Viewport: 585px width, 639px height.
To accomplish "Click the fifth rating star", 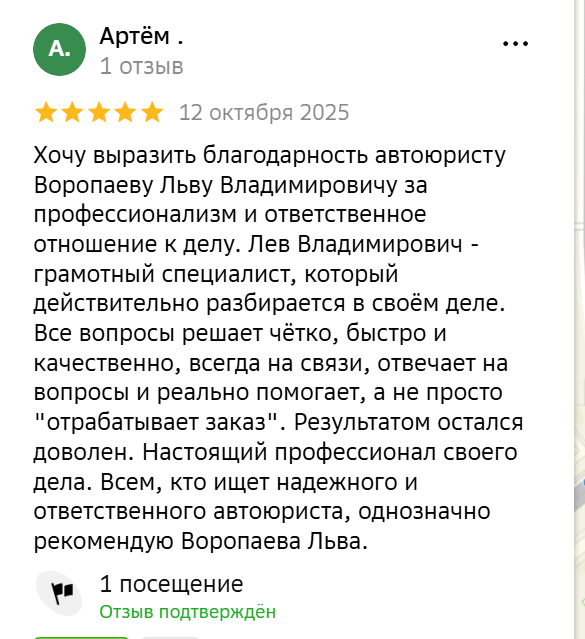I will coord(152,112).
